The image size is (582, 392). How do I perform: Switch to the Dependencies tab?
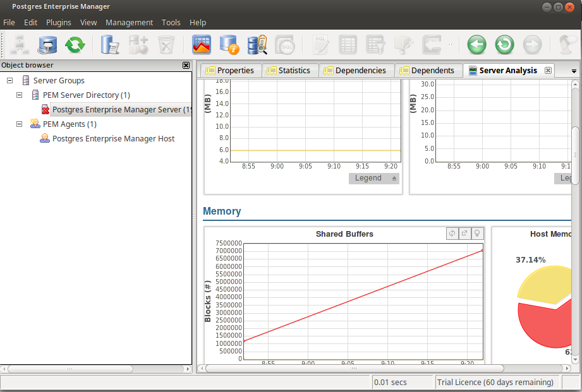(x=356, y=71)
